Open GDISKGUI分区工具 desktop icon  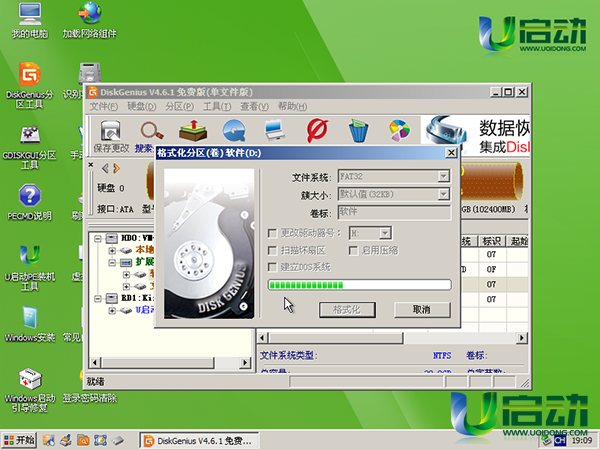click(29, 147)
